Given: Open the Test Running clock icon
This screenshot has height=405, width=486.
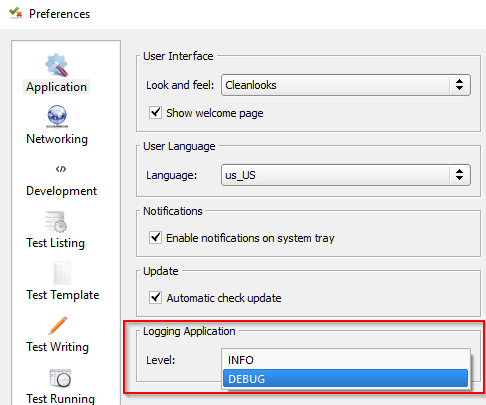Looking at the screenshot, I should coord(60,378).
